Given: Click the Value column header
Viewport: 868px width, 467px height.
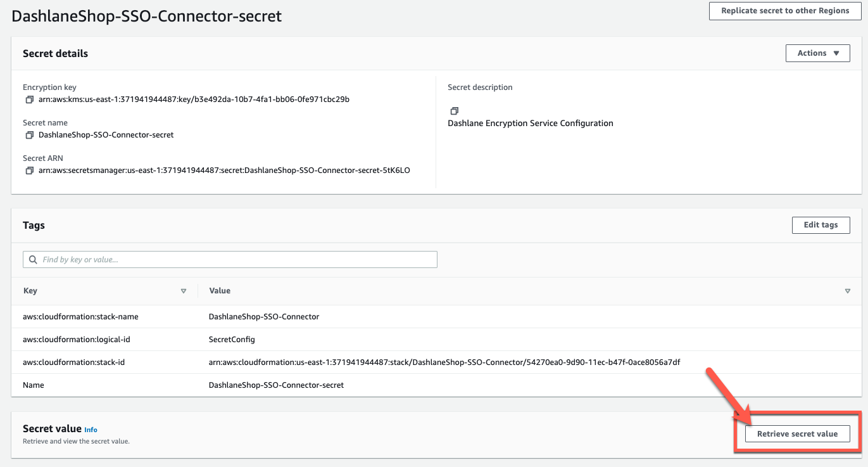Looking at the screenshot, I should [x=219, y=291].
